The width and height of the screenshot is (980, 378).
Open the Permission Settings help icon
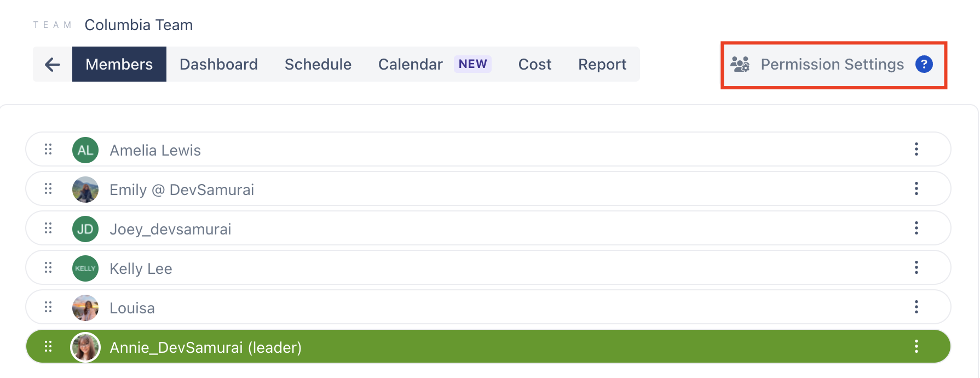(924, 65)
